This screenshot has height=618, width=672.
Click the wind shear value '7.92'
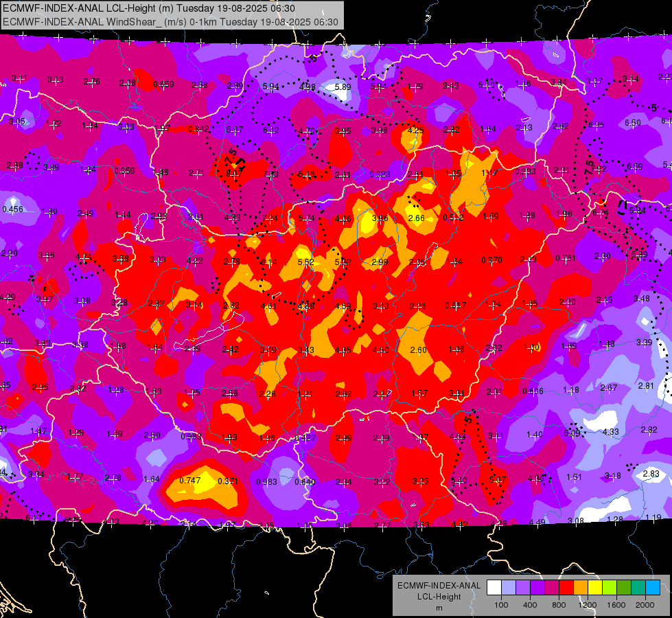click(599, 168)
